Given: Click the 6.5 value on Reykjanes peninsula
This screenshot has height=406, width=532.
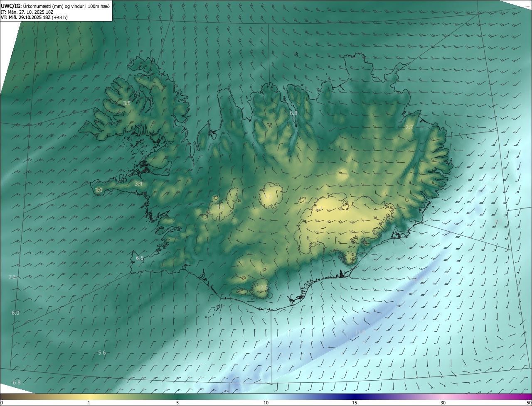Looking at the screenshot, I should coord(140,258).
